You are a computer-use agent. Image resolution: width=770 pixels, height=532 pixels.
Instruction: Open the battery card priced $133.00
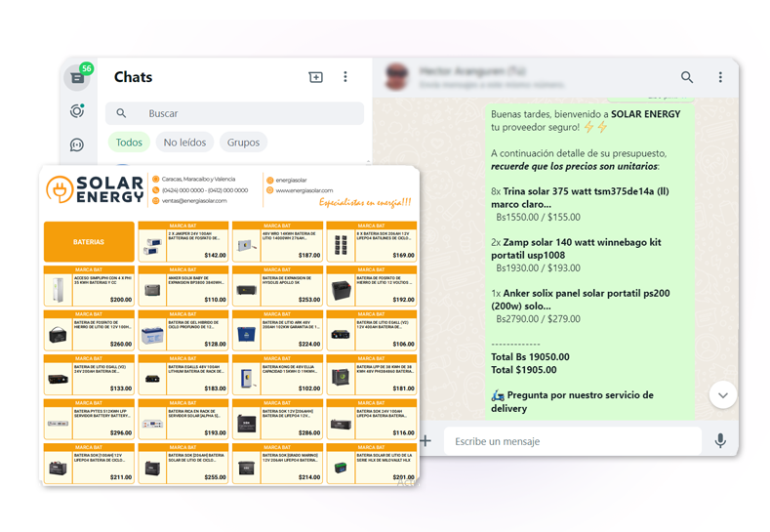[89, 375]
